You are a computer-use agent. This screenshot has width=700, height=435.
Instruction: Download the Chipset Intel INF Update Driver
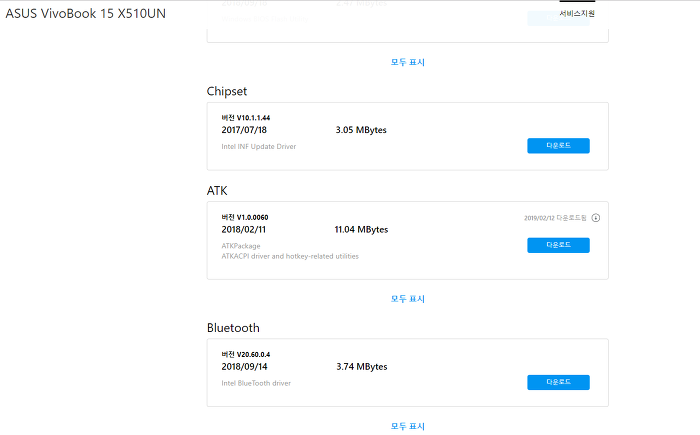tap(558, 146)
